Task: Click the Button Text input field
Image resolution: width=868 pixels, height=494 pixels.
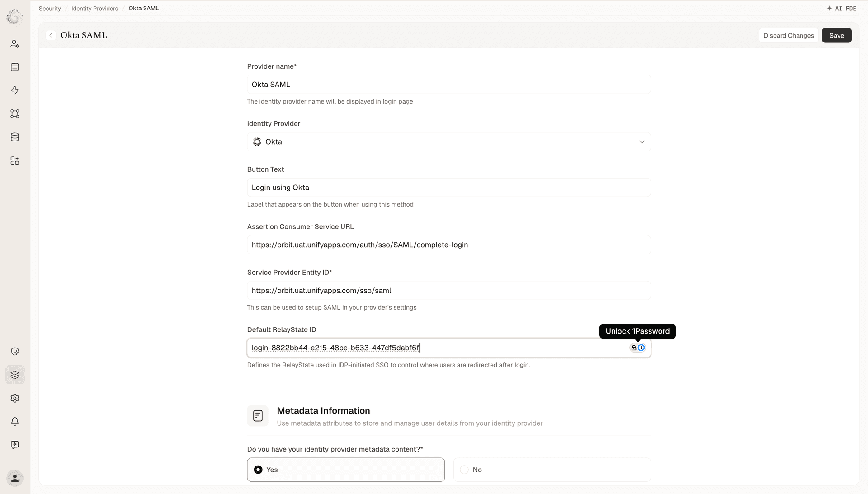Action: click(x=449, y=188)
